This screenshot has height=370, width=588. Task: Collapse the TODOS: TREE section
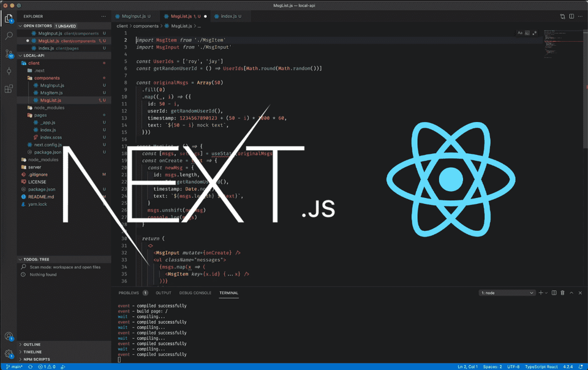[64, 259]
